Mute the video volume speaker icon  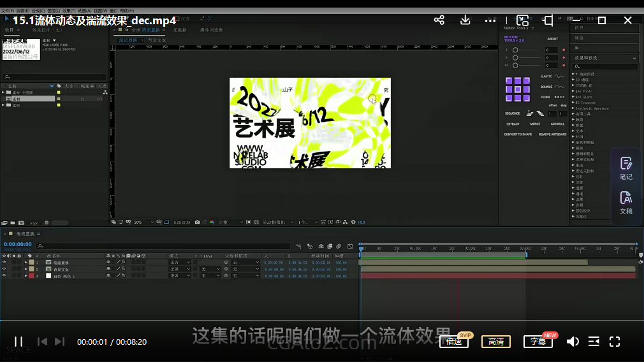point(573,342)
